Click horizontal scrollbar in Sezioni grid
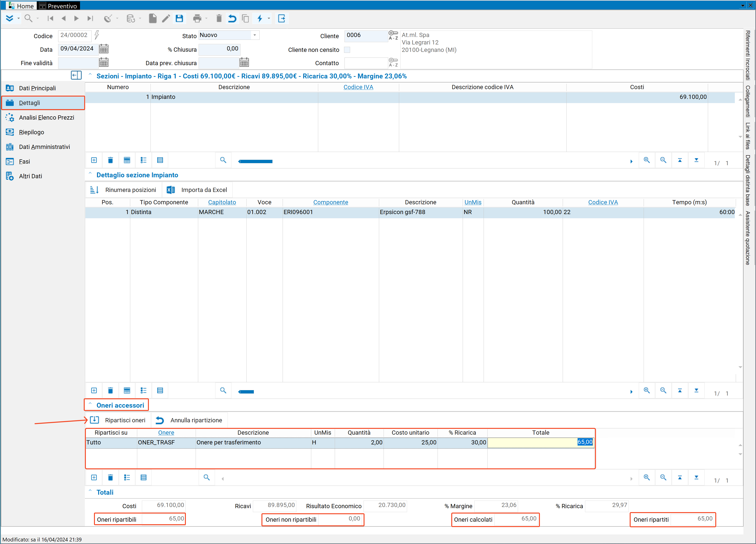Image resolution: width=756 pixels, height=544 pixels. (256, 162)
